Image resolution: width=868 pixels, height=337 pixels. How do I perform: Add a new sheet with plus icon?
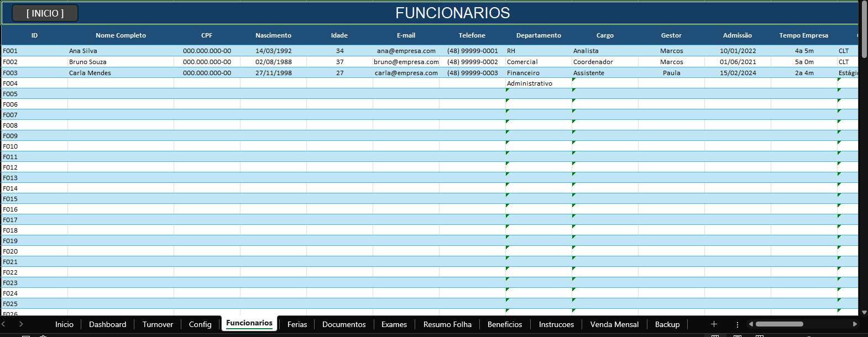714,324
